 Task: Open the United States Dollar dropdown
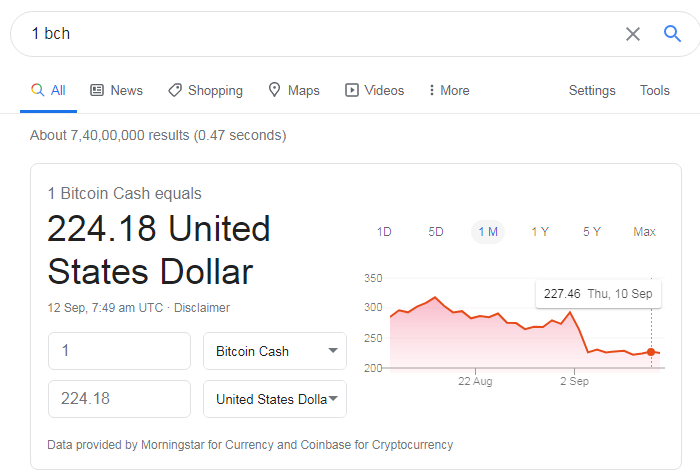tap(275, 399)
